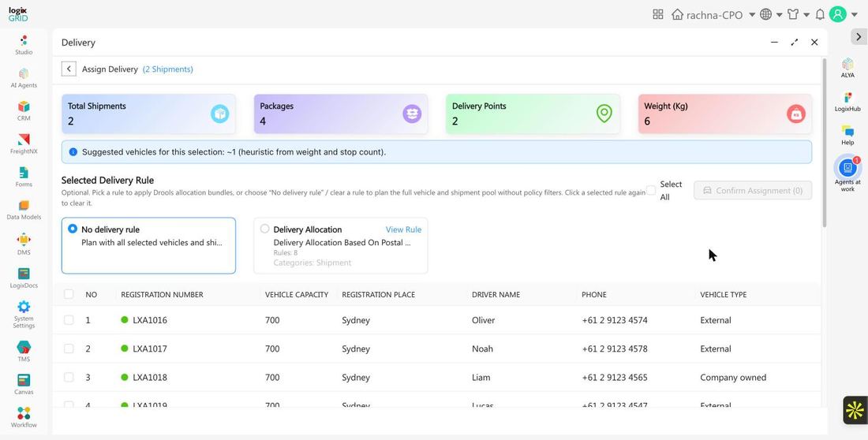The height and width of the screenshot is (440, 868).
Task: Collapse the right side panel chevron
Action: pyautogui.click(x=858, y=36)
